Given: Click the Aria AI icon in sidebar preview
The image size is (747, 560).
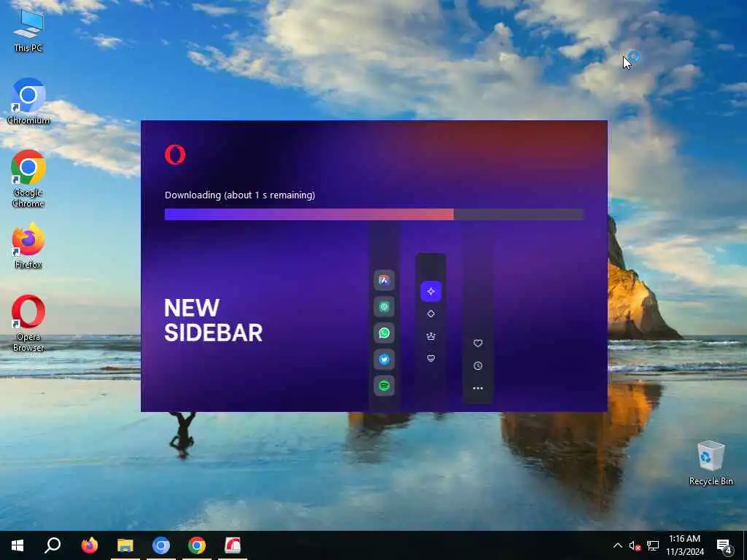Looking at the screenshot, I should (x=384, y=281).
